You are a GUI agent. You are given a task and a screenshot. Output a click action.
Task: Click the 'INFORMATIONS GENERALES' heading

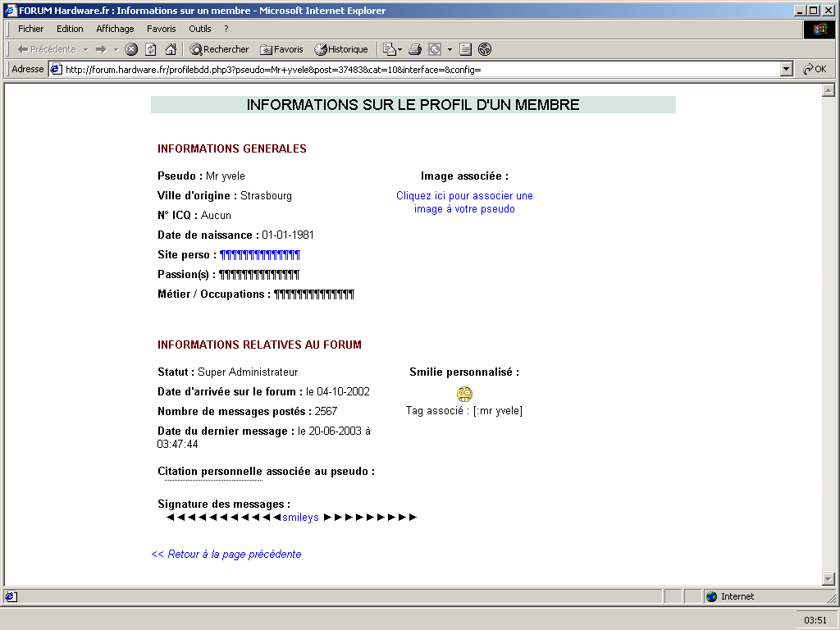click(x=232, y=149)
